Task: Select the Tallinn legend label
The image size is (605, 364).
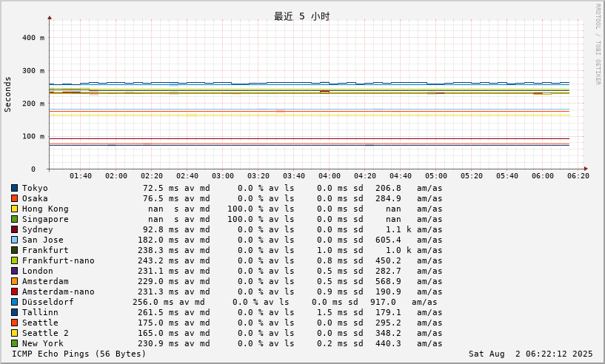Action: pos(40,312)
